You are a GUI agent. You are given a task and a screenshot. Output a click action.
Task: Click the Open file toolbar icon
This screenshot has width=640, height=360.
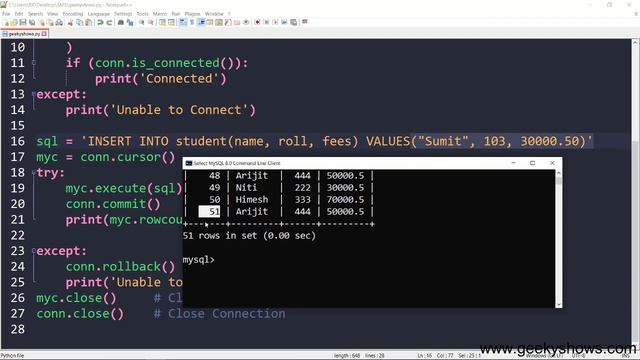tap(14, 22)
